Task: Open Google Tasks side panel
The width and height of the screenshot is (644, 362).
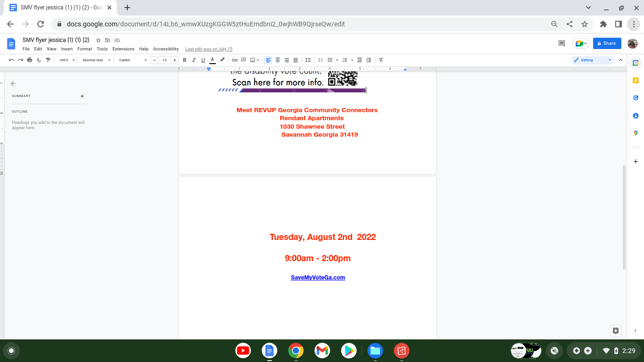Action: pos(636,98)
